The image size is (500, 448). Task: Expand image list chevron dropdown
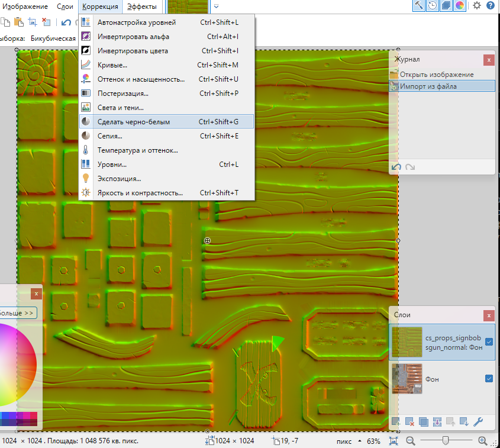tap(216, 6)
